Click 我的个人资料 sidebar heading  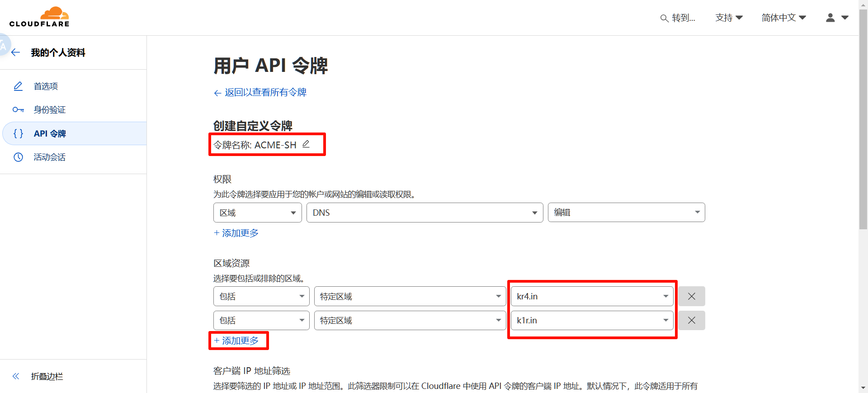[x=58, y=52]
